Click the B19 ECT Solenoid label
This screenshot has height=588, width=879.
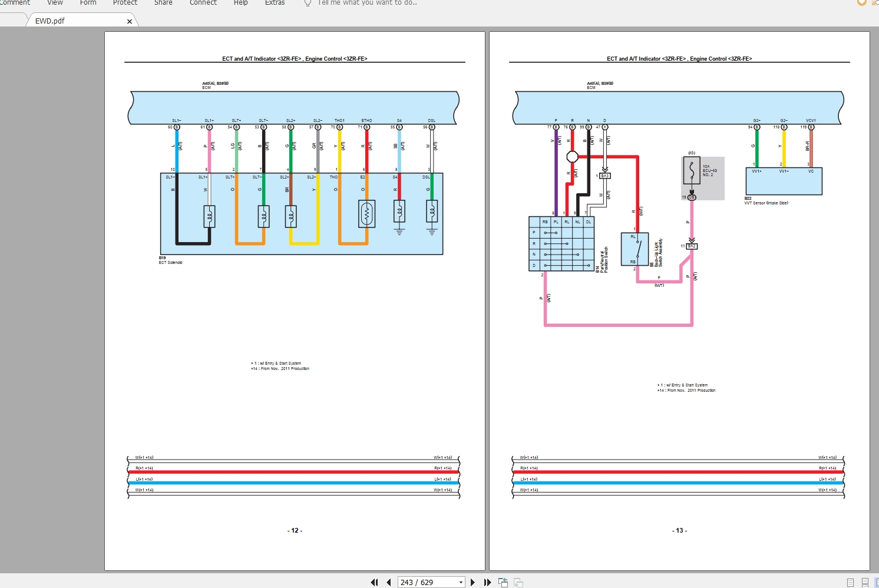170,260
